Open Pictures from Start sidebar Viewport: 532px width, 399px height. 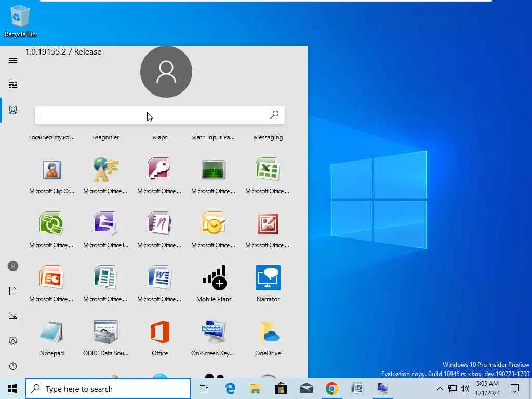13,316
